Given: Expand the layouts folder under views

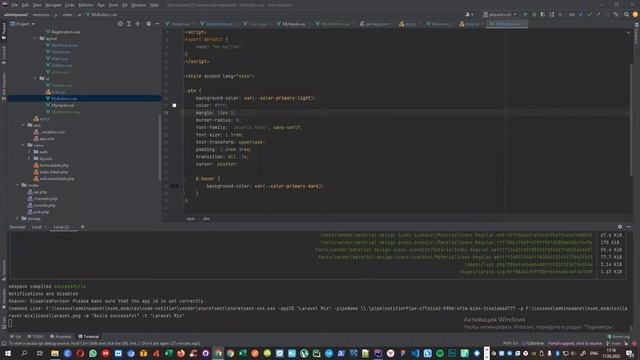Looking at the screenshot, I should [29, 158].
